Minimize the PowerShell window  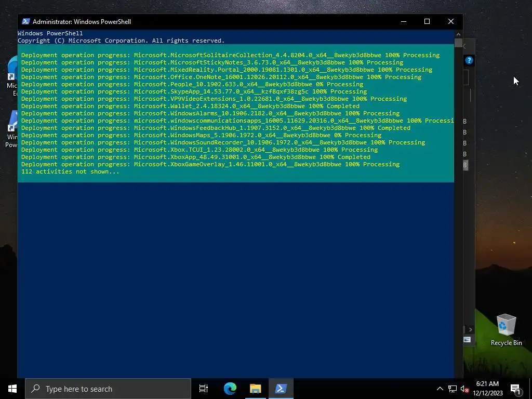[x=404, y=21]
